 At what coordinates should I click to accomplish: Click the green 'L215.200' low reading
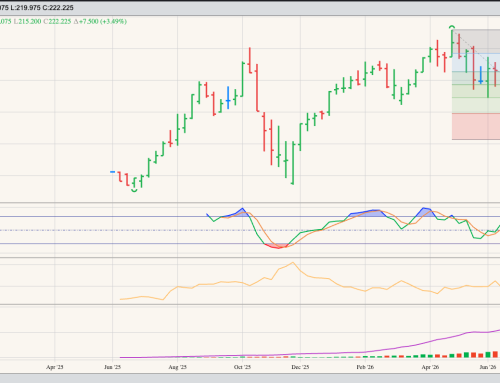point(27,21)
